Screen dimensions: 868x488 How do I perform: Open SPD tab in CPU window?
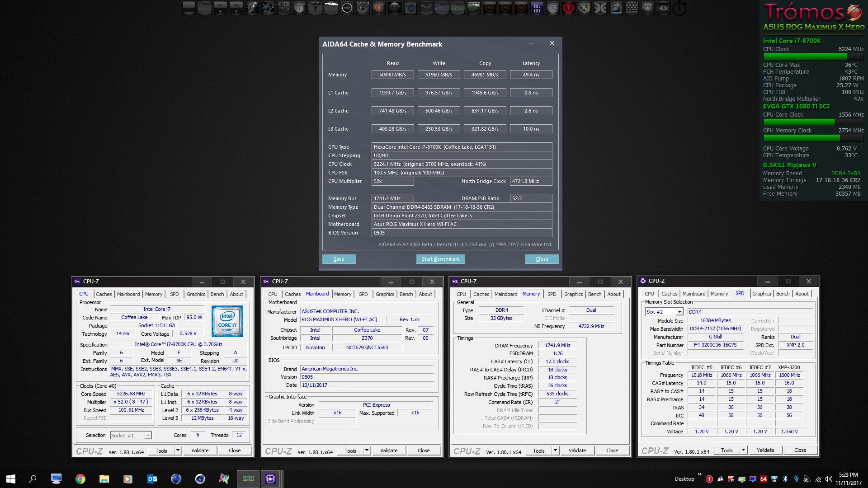tap(174, 294)
